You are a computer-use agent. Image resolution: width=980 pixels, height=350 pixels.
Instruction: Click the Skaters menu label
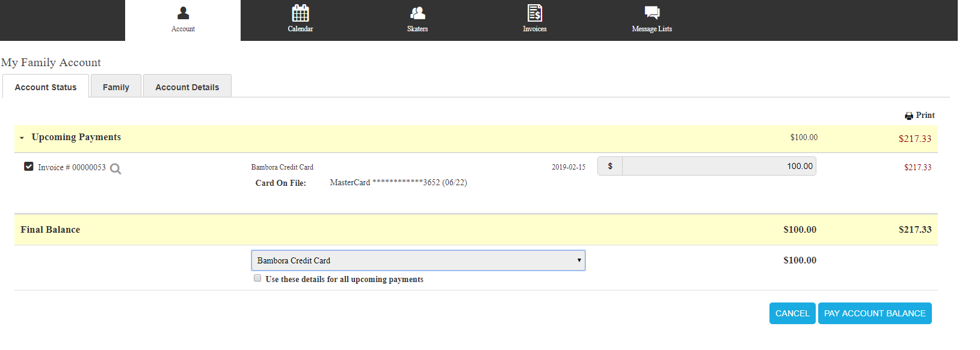418,29
